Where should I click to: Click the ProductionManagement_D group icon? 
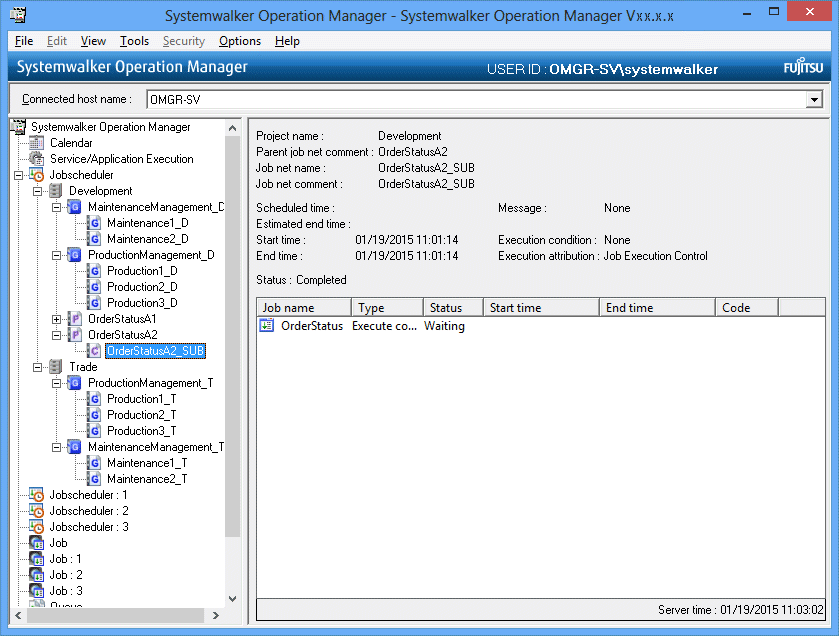pos(75,255)
